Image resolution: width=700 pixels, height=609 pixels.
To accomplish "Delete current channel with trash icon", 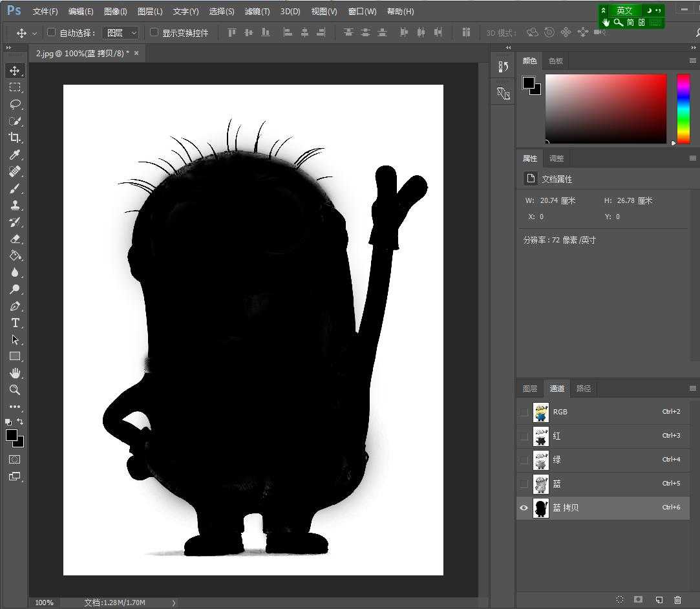I will pos(677,600).
